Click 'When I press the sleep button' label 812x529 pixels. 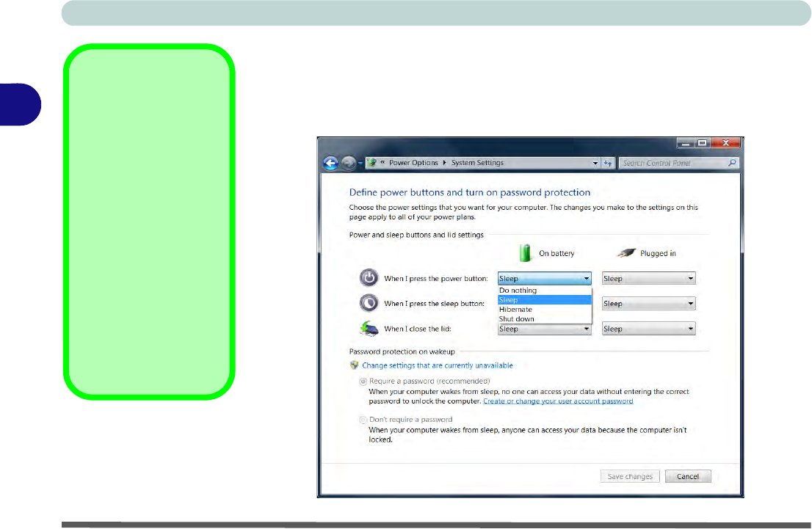point(434,303)
